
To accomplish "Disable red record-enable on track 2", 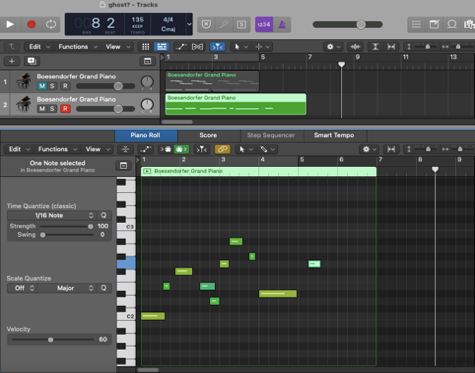I will click(x=65, y=109).
